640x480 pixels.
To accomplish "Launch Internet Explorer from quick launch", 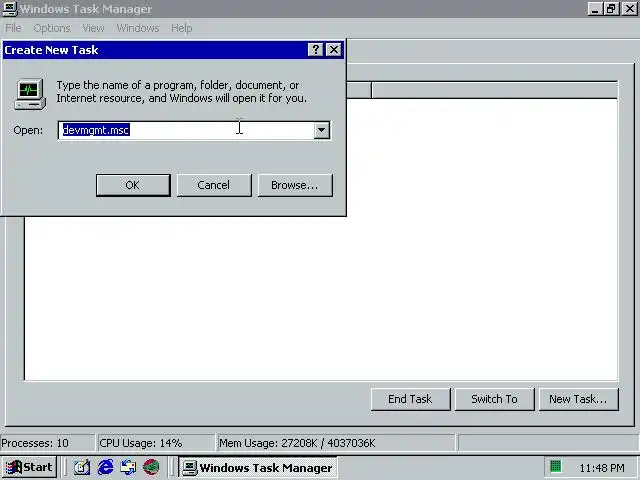I will [x=105, y=467].
